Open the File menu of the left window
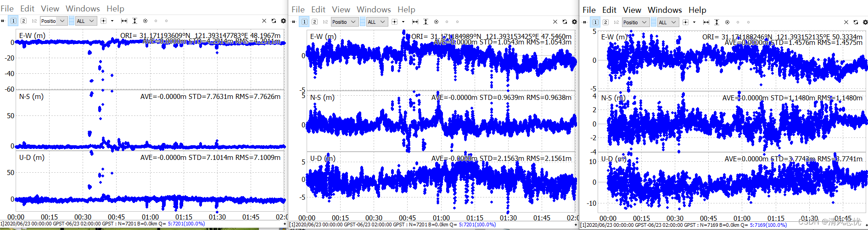 [x=7, y=9]
